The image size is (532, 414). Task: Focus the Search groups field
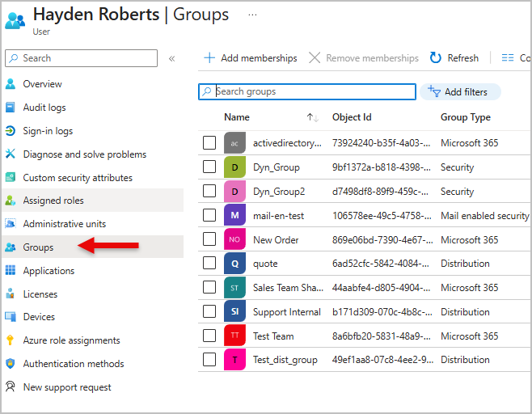(x=307, y=91)
